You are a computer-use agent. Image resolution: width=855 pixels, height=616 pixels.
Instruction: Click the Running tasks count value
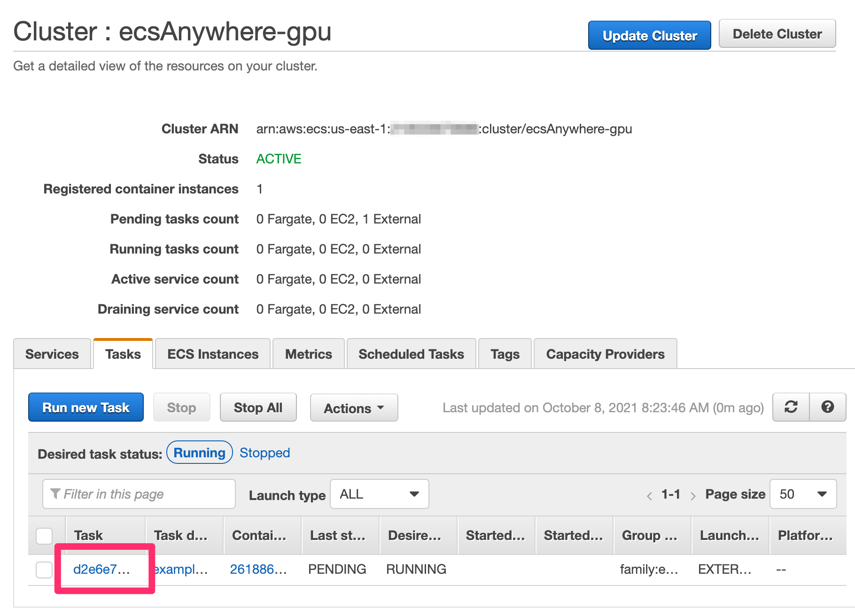pyautogui.click(x=339, y=249)
